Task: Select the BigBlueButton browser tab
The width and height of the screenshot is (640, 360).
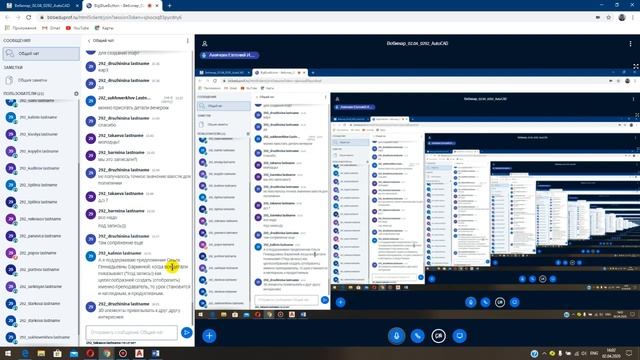Action: coord(121,6)
